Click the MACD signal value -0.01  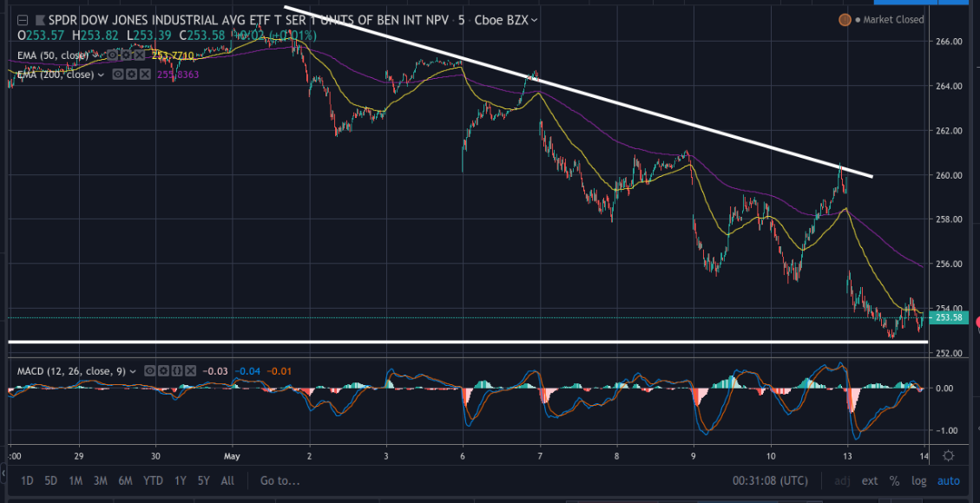(278, 370)
